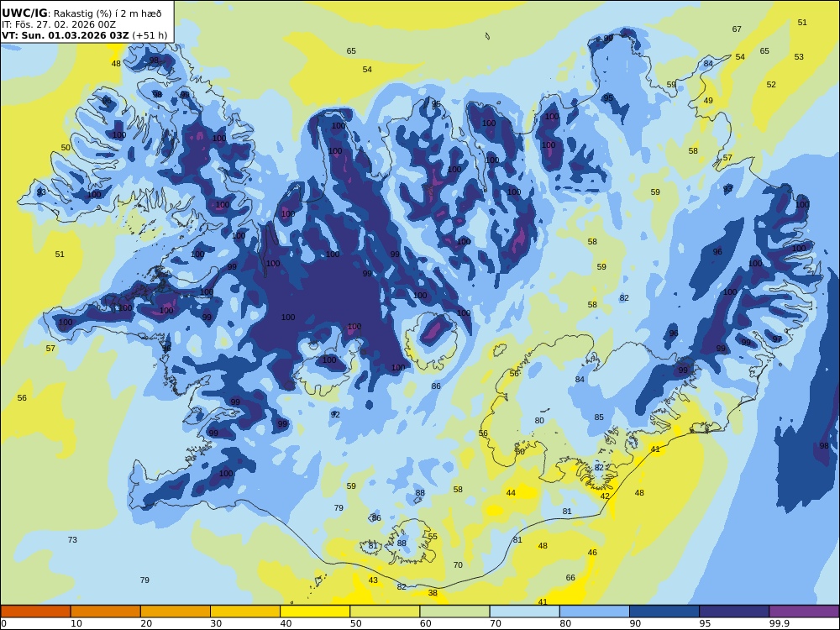Viewport: 840px width, 630px height.
Task: Click the 0–10 dark orange legend swatch
Action: [35, 612]
